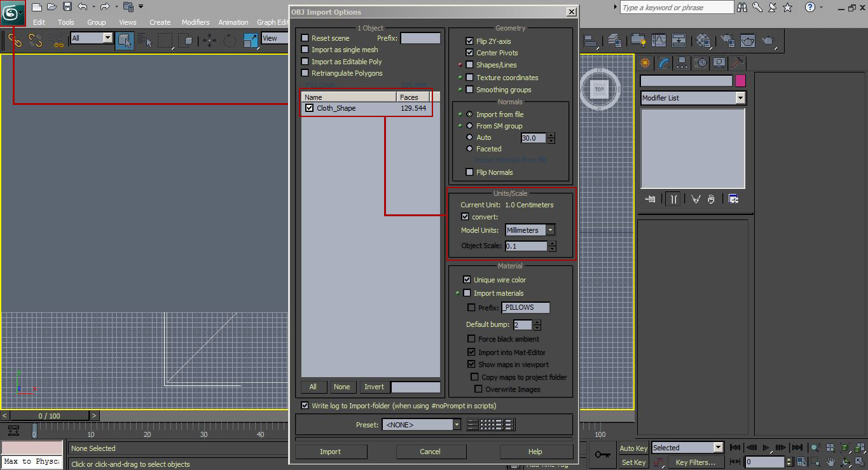The width and height of the screenshot is (868, 470).
Task: Click the Select and Move tool
Action: [x=209, y=41]
